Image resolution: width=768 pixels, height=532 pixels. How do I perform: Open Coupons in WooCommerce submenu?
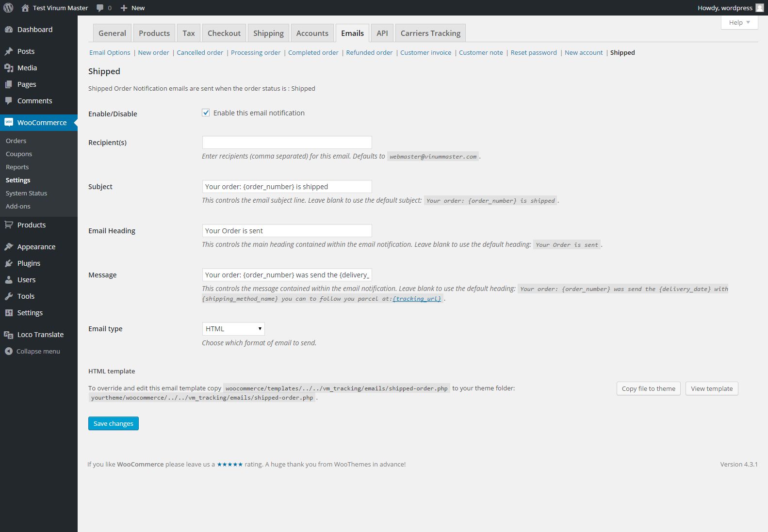[x=19, y=154]
